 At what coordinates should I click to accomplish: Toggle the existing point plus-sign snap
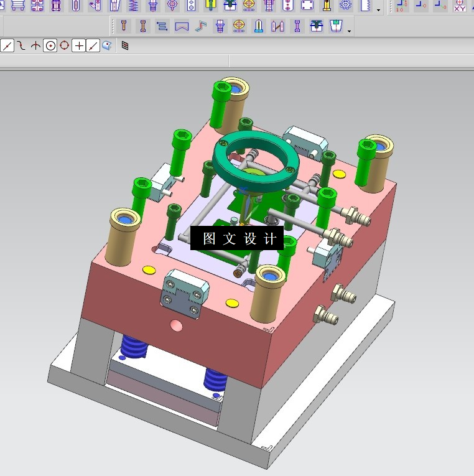[x=78, y=46]
